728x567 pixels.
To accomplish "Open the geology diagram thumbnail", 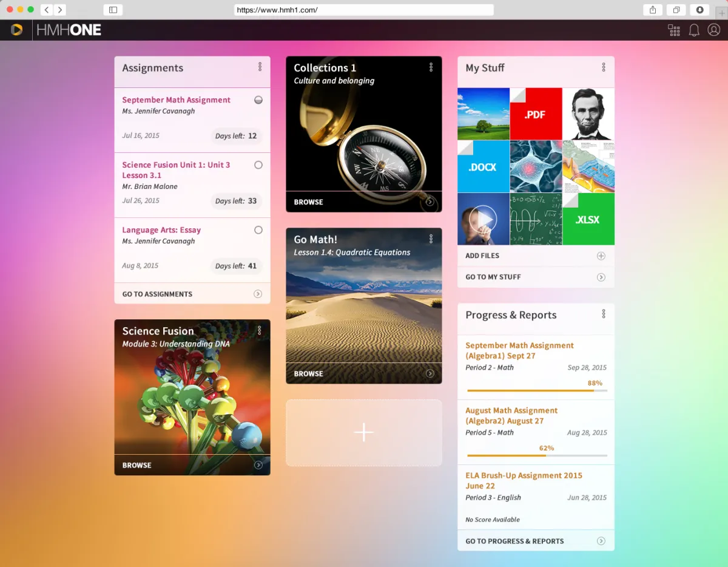I will point(588,167).
